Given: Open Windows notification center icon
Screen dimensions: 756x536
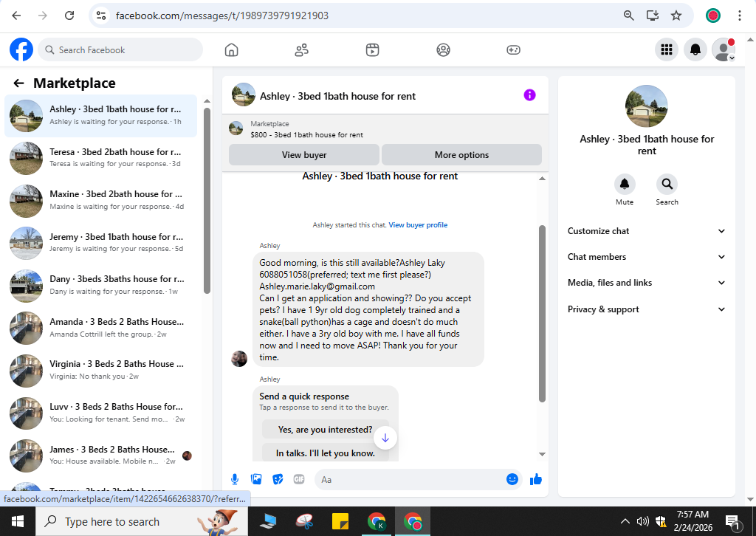Looking at the screenshot, I should click(732, 521).
